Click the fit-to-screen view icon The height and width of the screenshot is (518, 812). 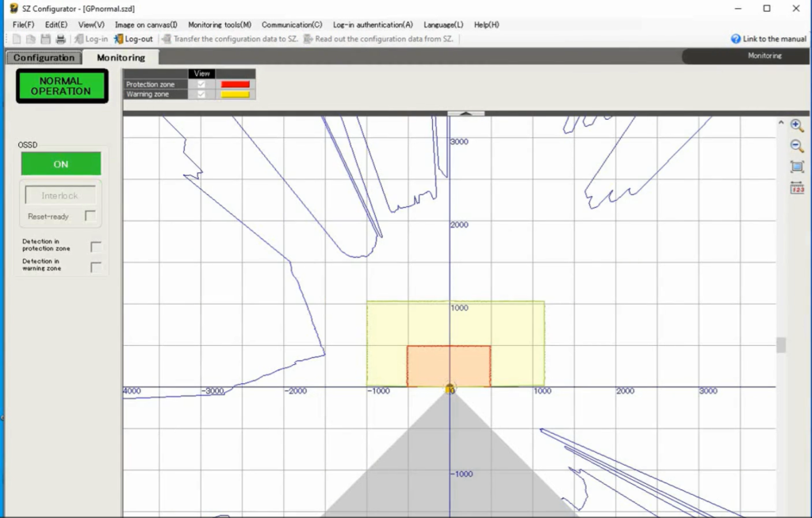tap(797, 167)
